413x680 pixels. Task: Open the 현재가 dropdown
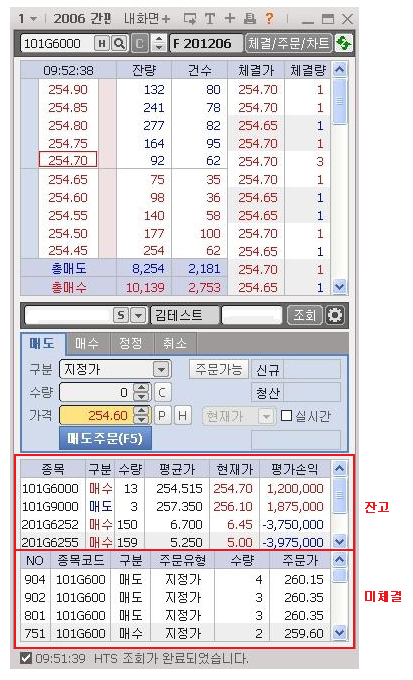click(266, 416)
